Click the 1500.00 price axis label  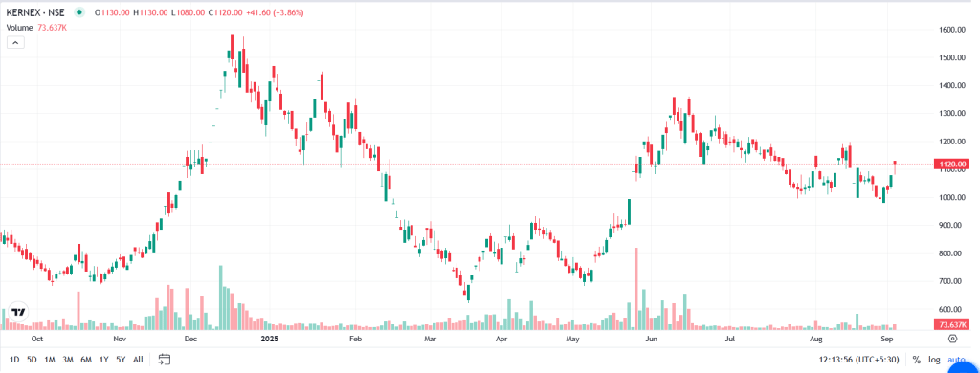tap(951, 57)
